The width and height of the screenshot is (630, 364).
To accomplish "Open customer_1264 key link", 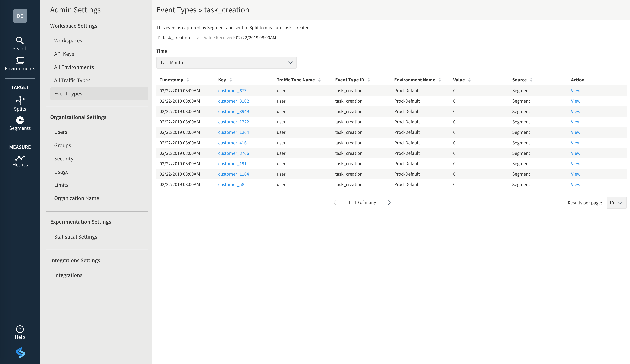I will pos(234,132).
